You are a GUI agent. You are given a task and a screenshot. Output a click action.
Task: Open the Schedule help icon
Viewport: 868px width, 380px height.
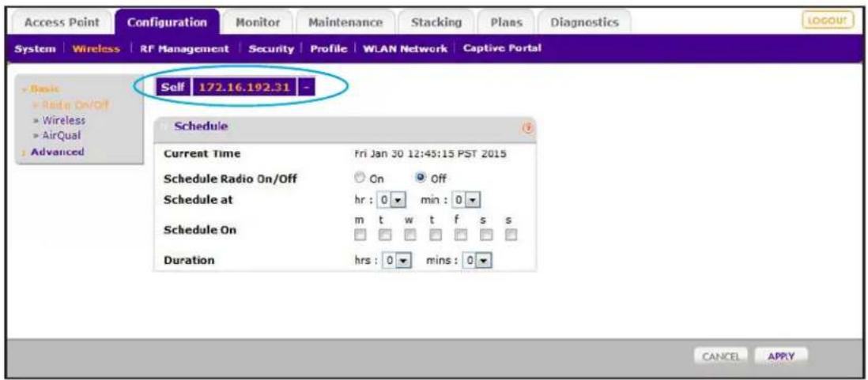click(x=527, y=128)
